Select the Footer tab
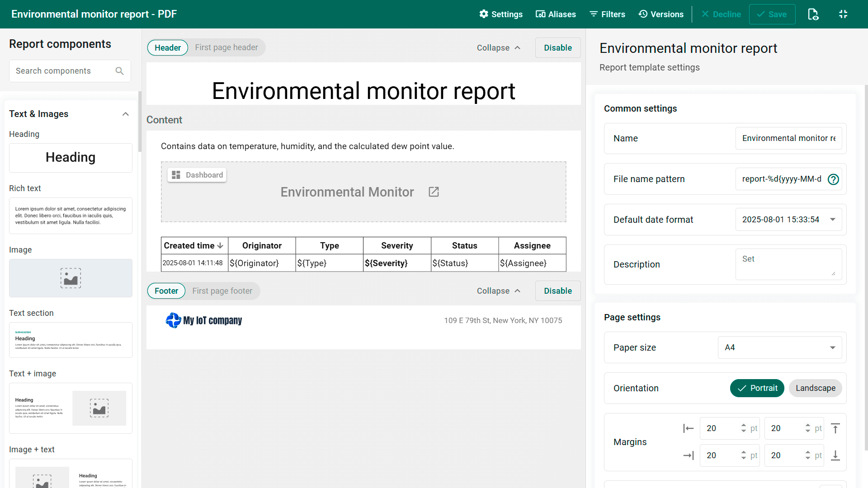This screenshot has width=868, height=488. point(166,291)
